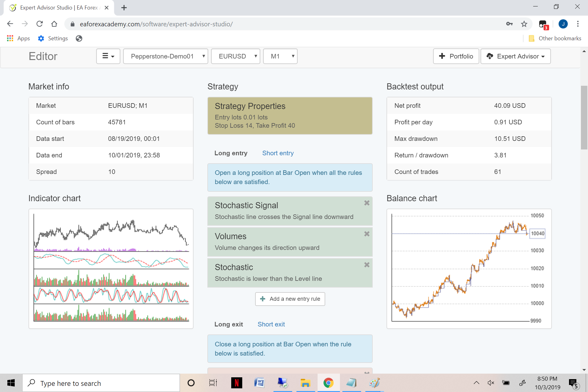588x392 pixels.
Task: Open the Strategy Properties panel
Action: pos(290,116)
